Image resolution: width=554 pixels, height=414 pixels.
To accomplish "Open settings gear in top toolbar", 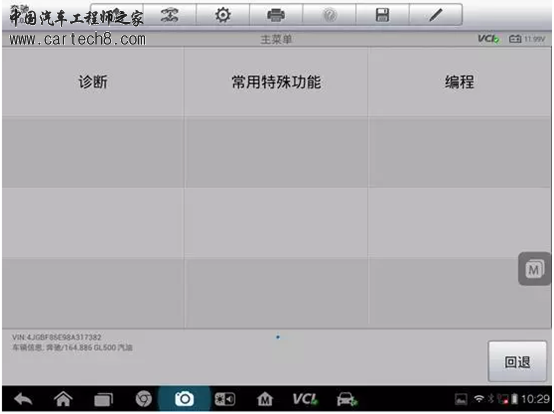I will [223, 15].
